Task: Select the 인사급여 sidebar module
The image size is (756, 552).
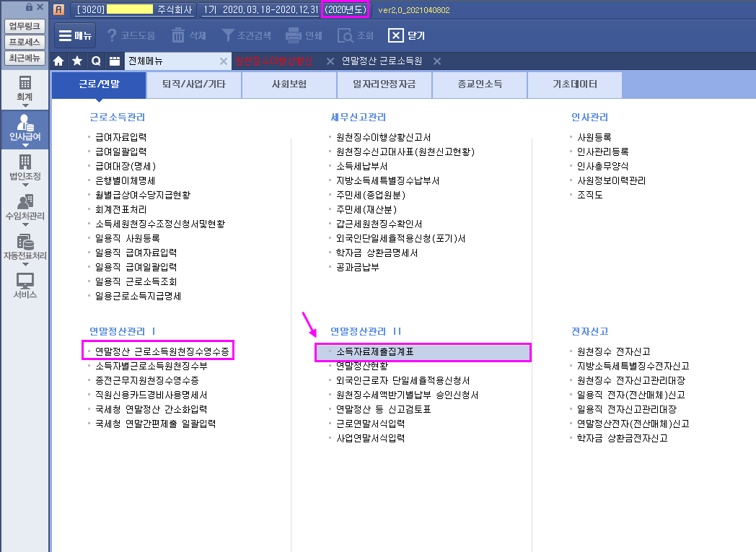Action: 25,128
